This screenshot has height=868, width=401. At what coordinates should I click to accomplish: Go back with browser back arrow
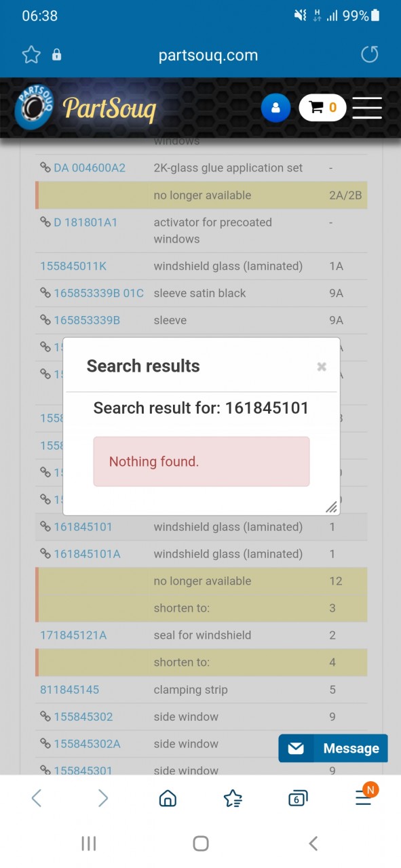click(x=37, y=798)
